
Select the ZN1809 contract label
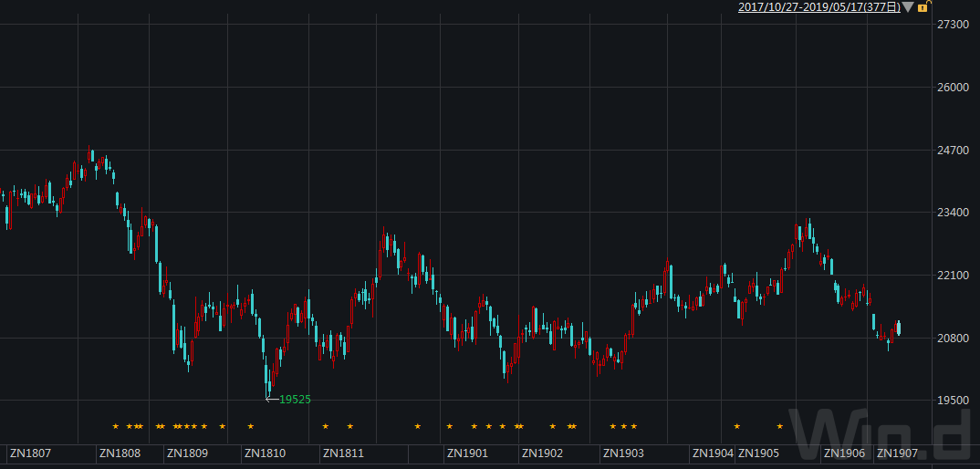[x=187, y=453]
